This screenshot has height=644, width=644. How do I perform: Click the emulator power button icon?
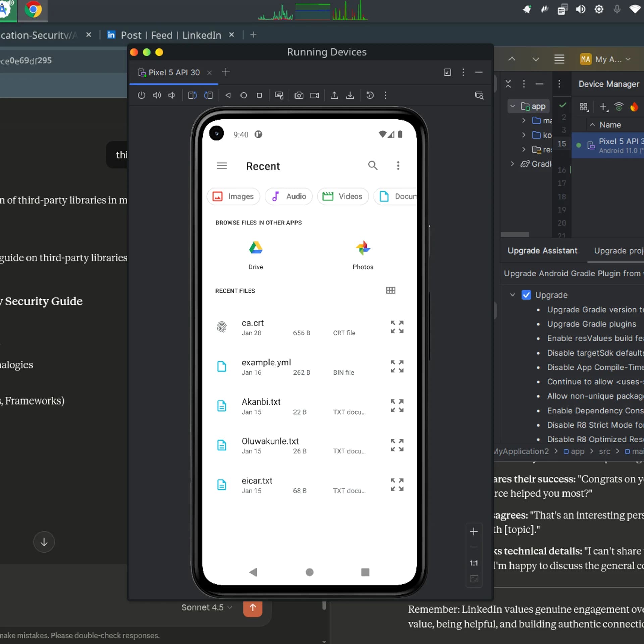[x=141, y=95]
